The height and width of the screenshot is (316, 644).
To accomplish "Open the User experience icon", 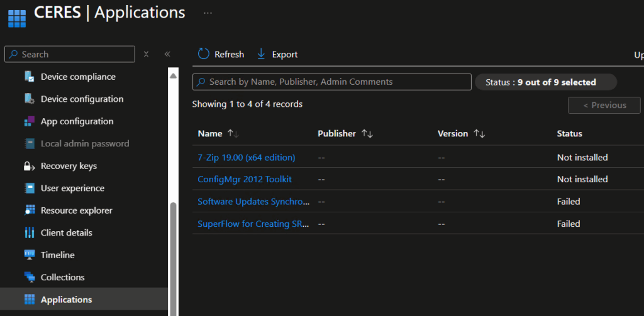I will point(29,188).
